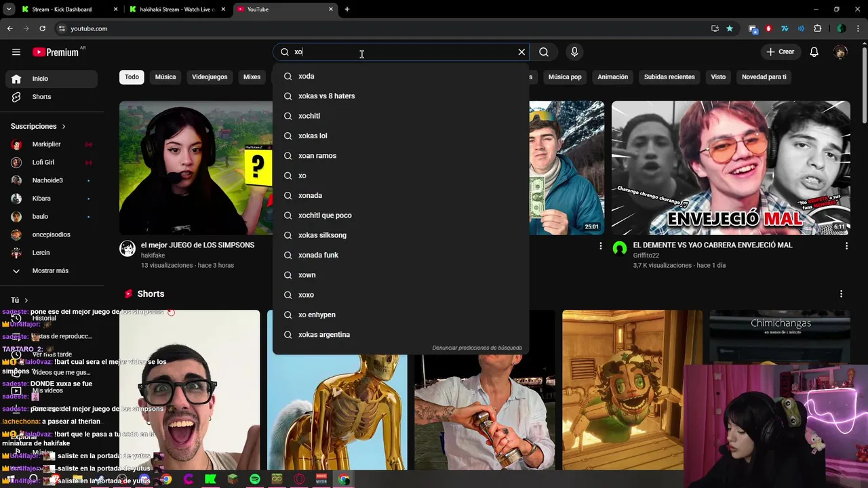868x488 pixels.
Task: Open baulo channel in sidebar
Action: [52, 216]
